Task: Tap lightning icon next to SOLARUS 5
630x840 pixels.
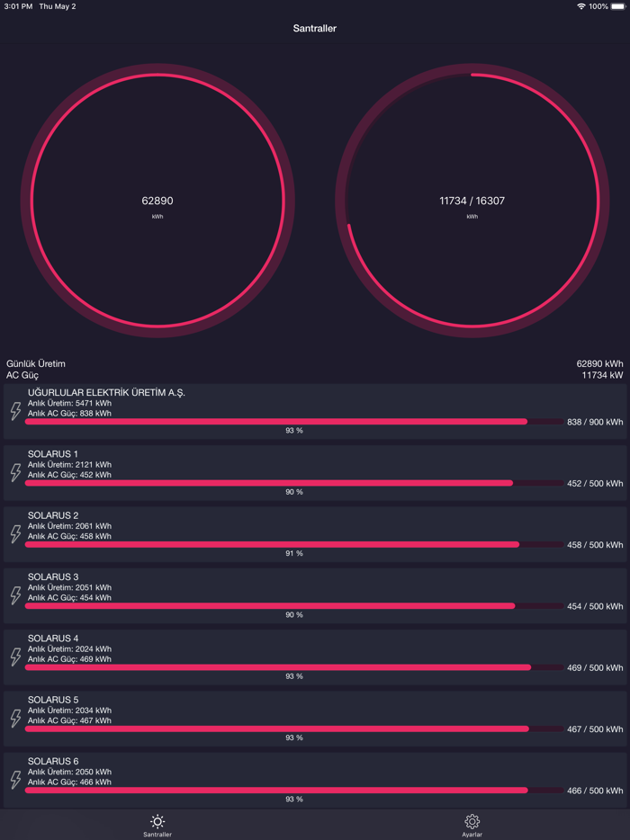Action: [16, 719]
